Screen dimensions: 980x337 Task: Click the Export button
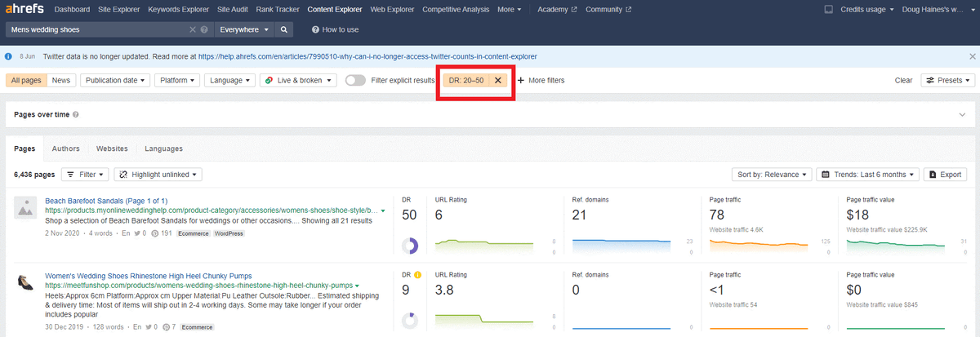tap(945, 175)
